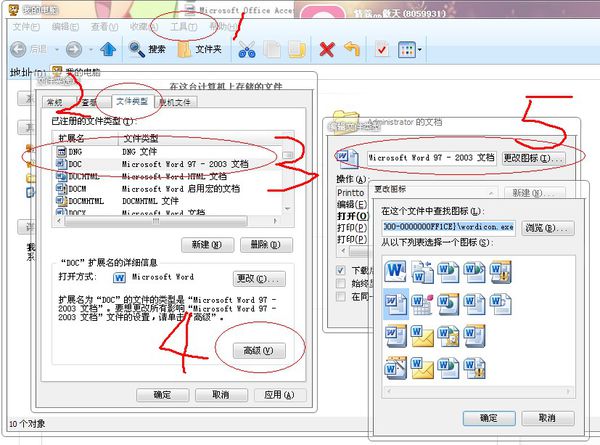Click 取消 in the Folder Options dialog
The width and height of the screenshot is (600, 445).
221,394
